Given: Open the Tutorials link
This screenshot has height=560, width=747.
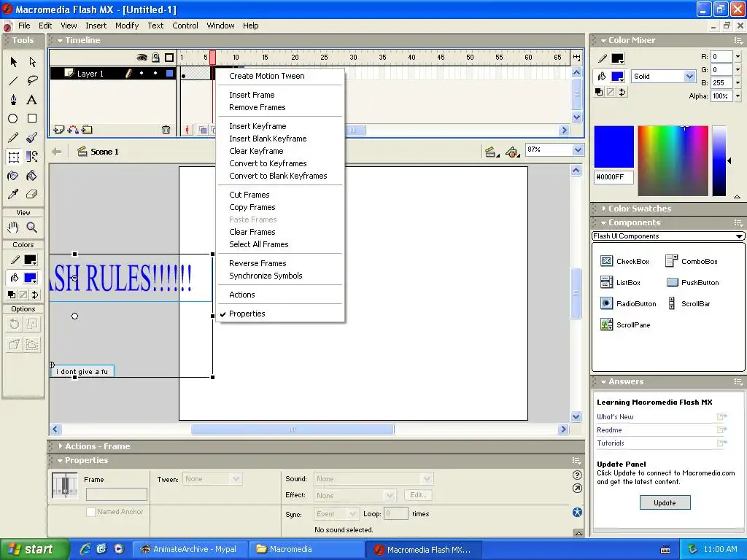Looking at the screenshot, I should click(611, 443).
